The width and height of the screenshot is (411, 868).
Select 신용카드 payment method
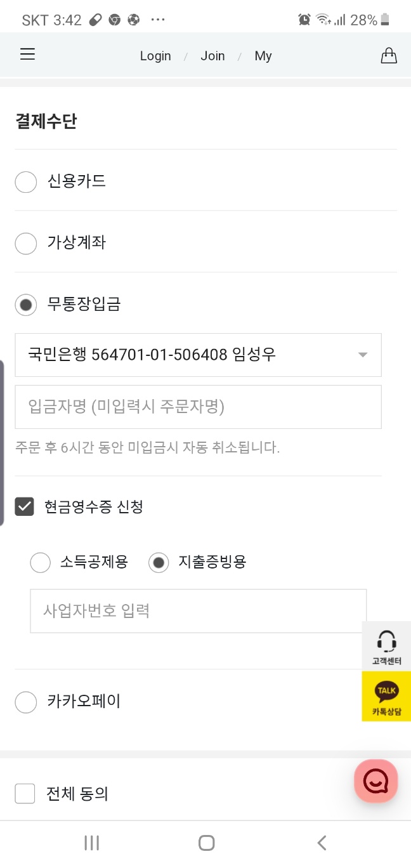pos(26,182)
